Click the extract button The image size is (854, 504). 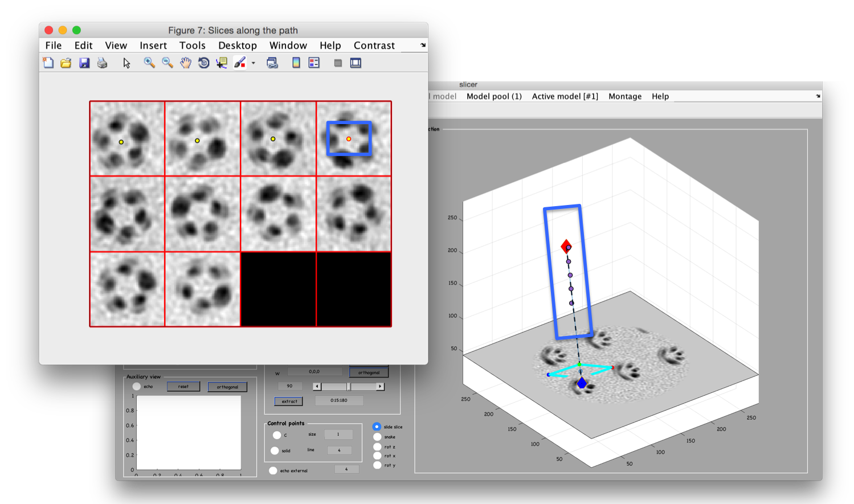coord(289,401)
